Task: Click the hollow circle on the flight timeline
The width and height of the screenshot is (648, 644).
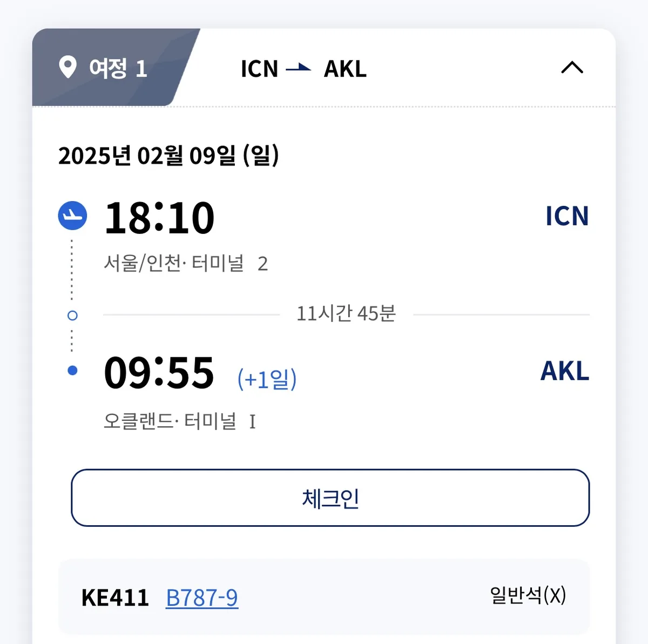Action: (72, 315)
